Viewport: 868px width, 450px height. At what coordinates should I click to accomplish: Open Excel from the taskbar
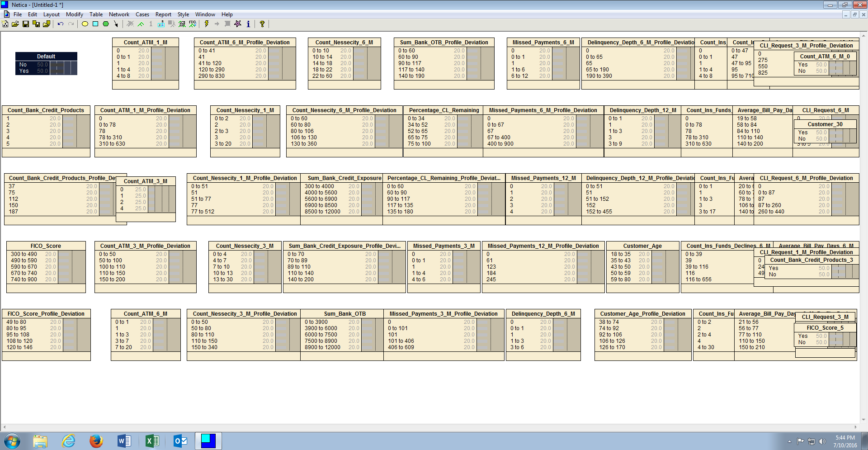point(152,441)
